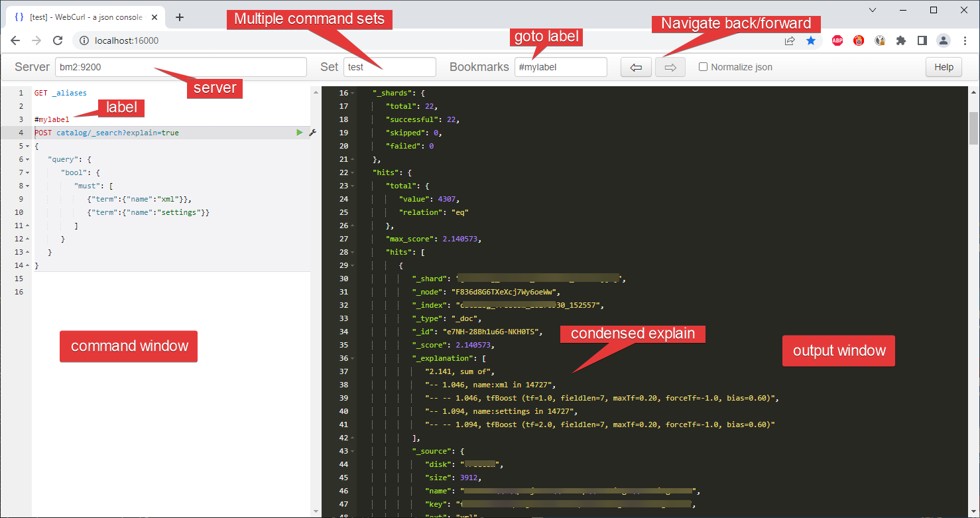Click the "#mylabel" line in the editor
Image resolution: width=980 pixels, height=518 pixels.
(52, 119)
